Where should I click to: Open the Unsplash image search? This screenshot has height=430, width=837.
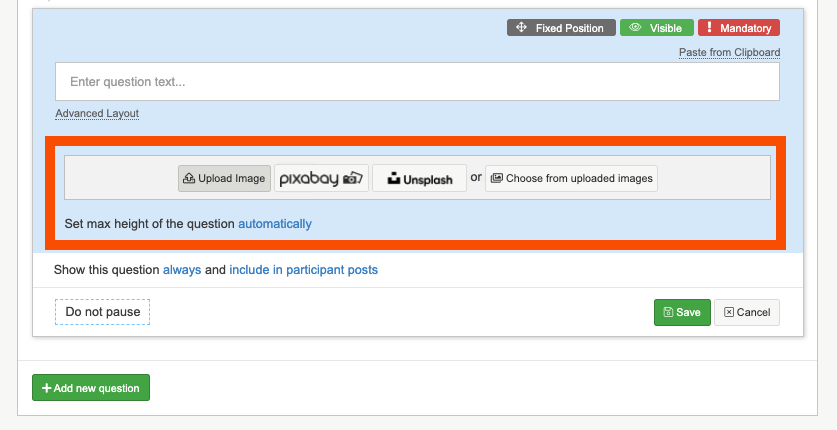[x=419, y=178]
